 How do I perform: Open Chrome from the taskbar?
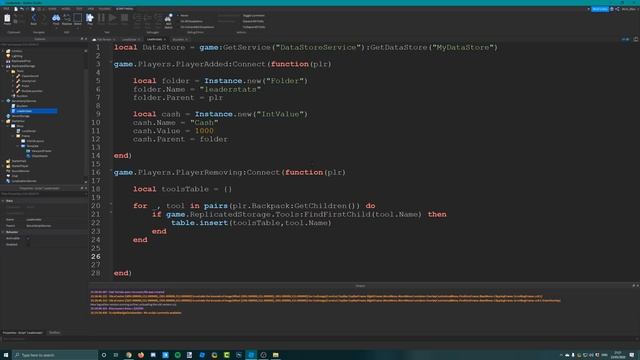click(129, 355)
